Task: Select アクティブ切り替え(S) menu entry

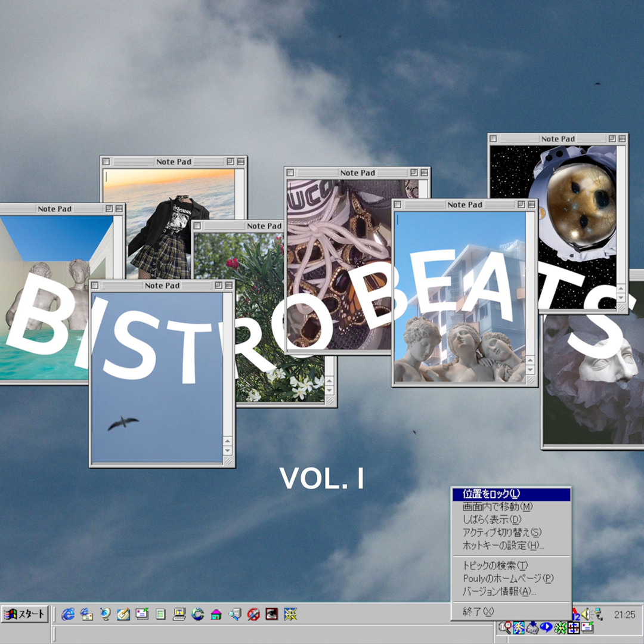Action: coord(511,532)
